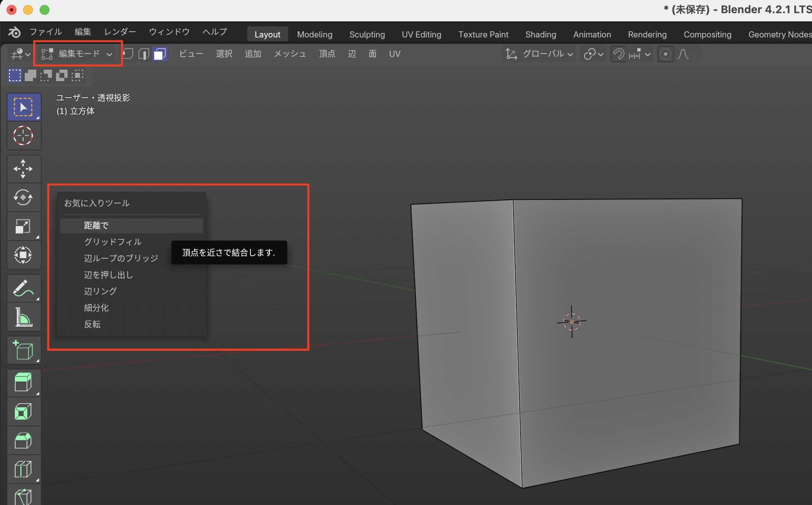Select the Add Cube tool
Viewport: 812px width, 505px height.
coord(23,350)
